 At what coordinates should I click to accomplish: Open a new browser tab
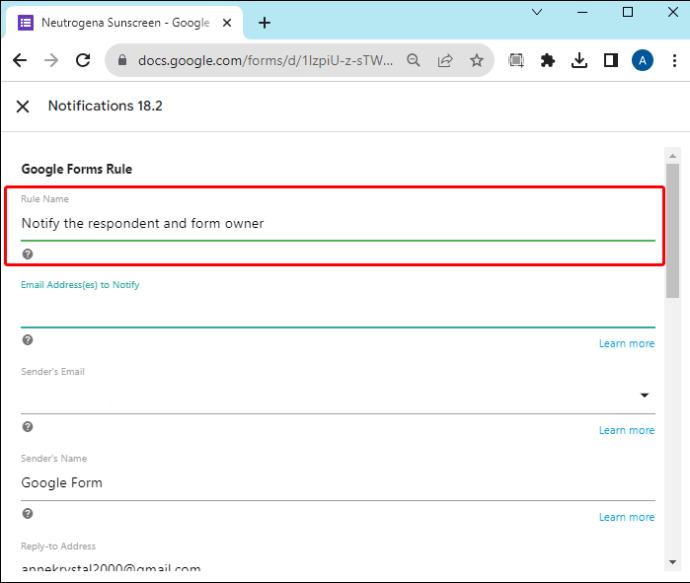tap(264, 23)
